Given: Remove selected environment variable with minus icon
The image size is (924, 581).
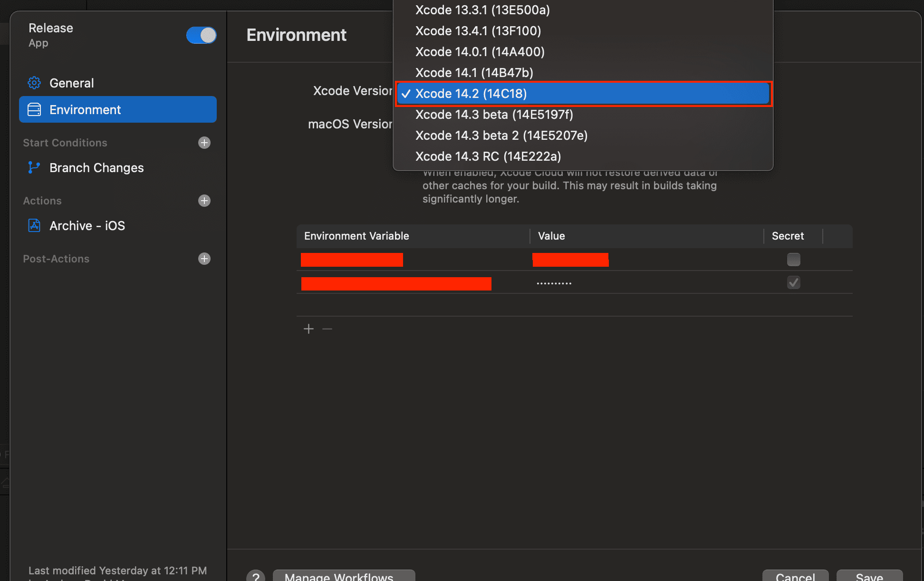Looking at the screenshot, I should [327, 329].
